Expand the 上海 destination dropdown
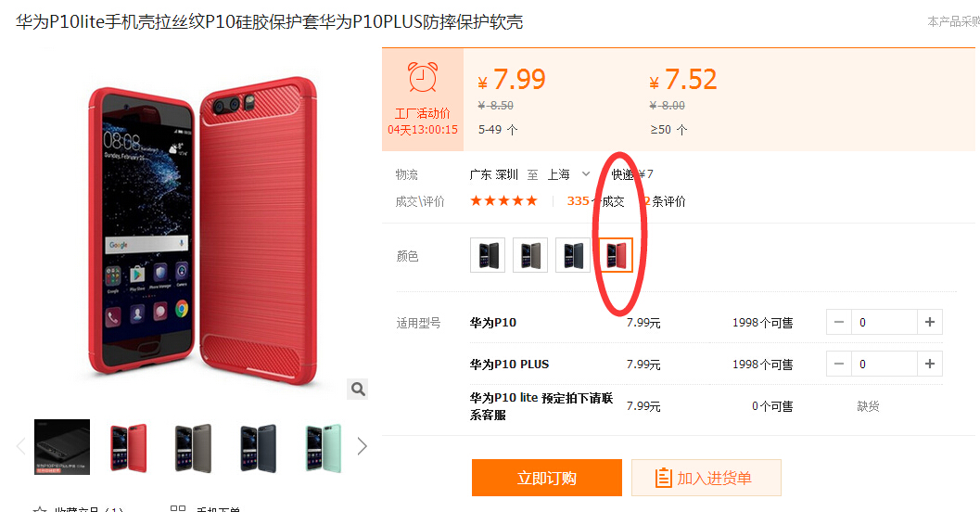Viewport: 980px width, 512px height. click(586, 173)
